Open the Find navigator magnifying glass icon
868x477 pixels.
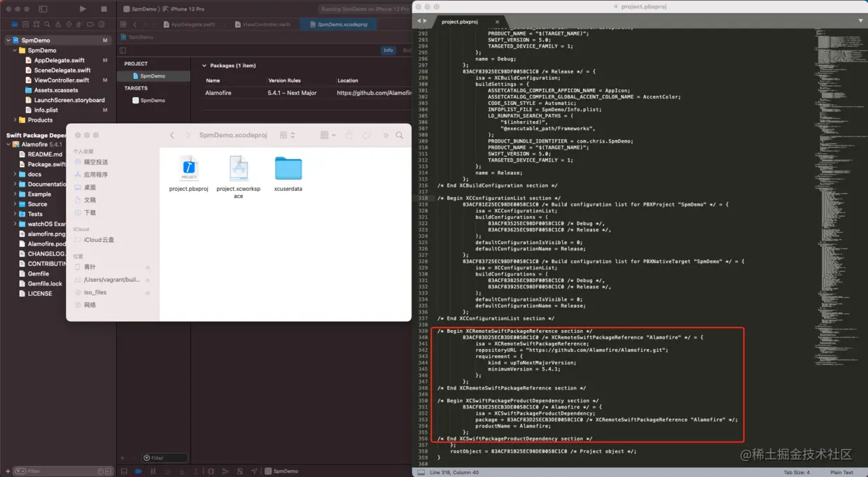tap(48, 23)
